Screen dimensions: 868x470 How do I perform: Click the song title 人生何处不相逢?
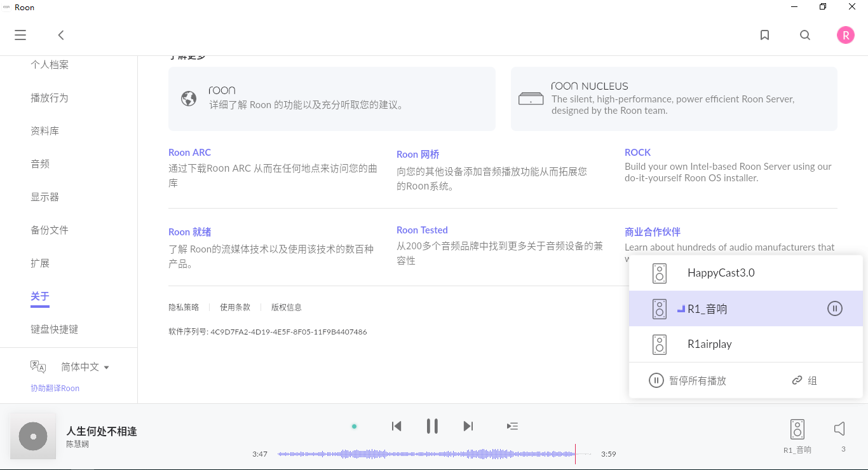point(102,431)
